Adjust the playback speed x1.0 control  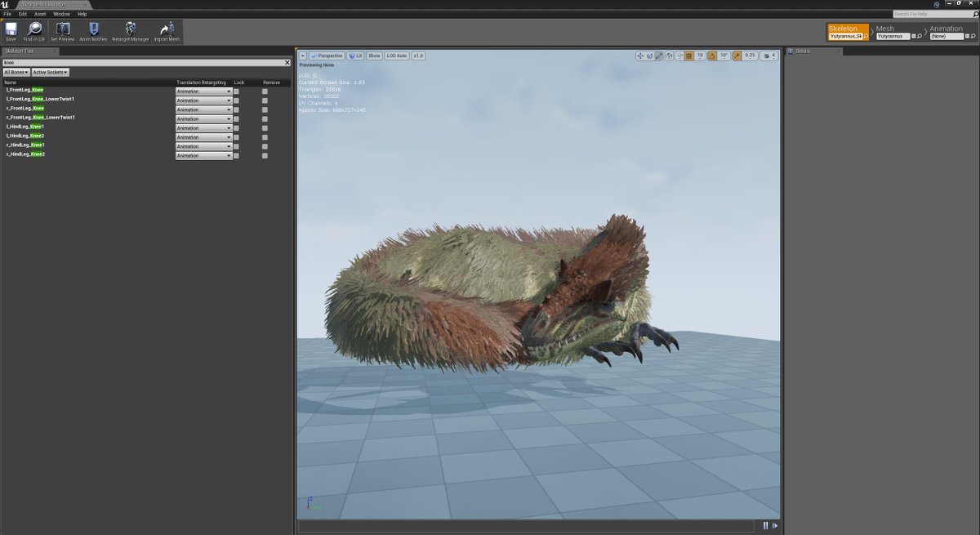(x=420, y=56)
